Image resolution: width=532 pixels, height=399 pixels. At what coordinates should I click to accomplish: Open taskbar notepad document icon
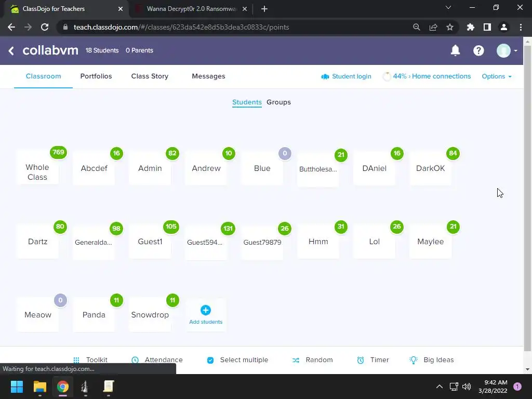click(x=108, y=387)
